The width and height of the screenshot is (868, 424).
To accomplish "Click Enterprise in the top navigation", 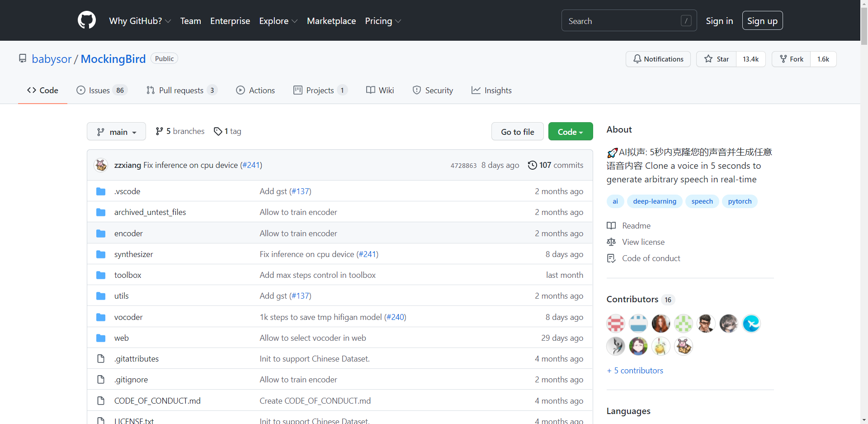I will (x=230, y=21).
